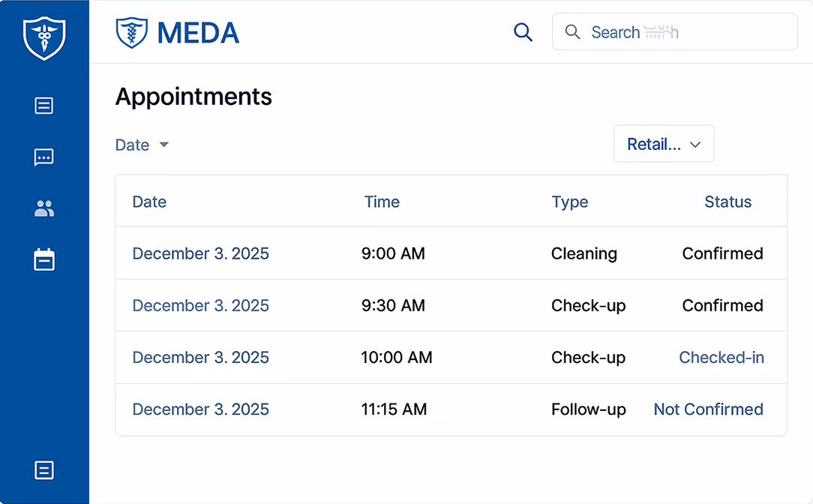Open the 9:30 AM appointment date link

(x=200, y=306)
